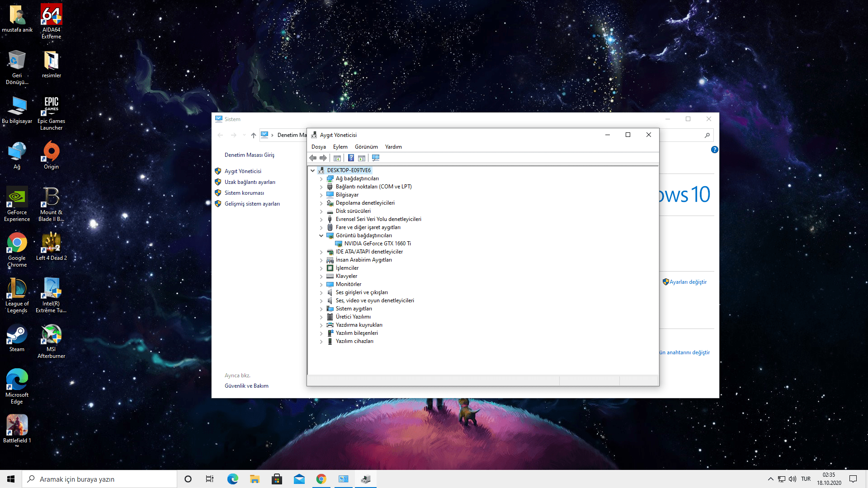Open the Görünüm menu
868x488 pixels.
[x=366, y=147]
